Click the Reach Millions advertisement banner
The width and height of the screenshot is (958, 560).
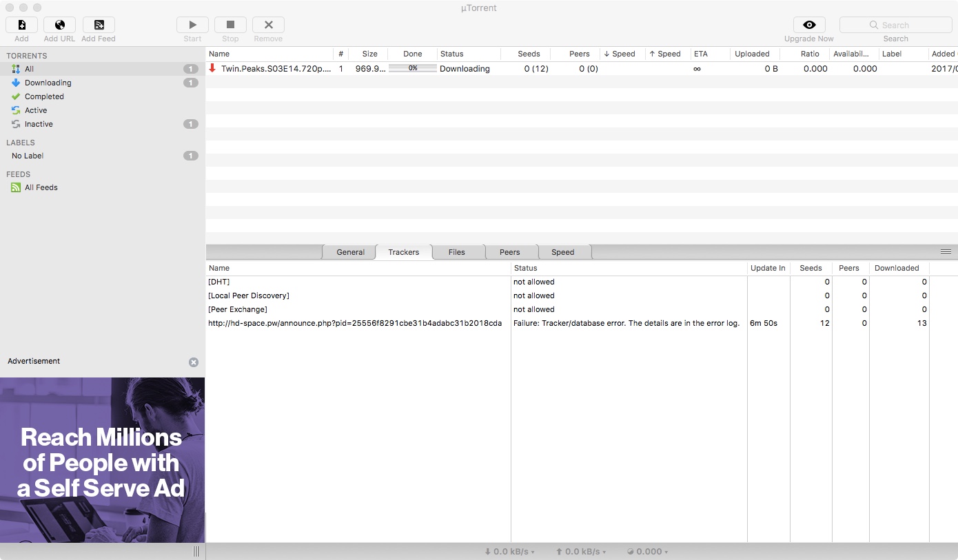coord(102,460)
